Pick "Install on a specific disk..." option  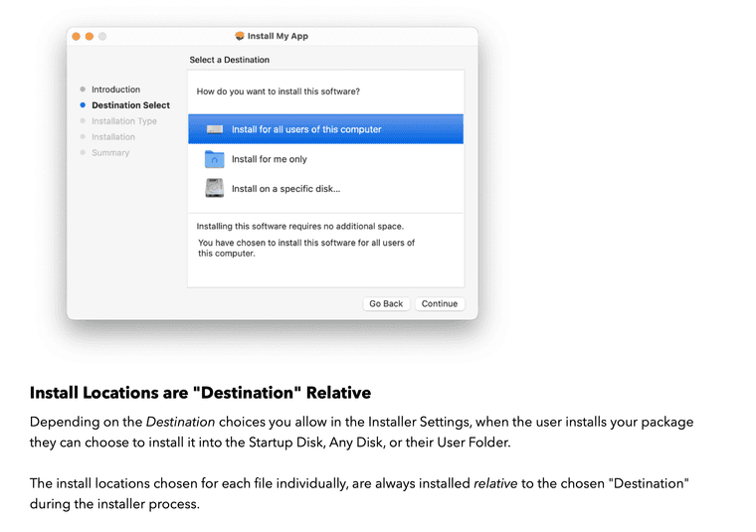[286, 188]
